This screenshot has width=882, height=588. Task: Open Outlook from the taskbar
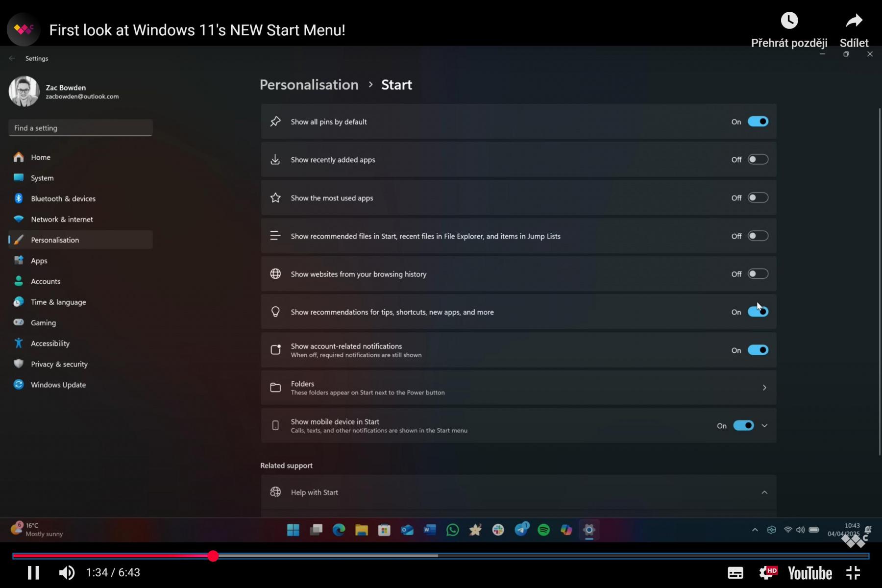pos(407,530)
